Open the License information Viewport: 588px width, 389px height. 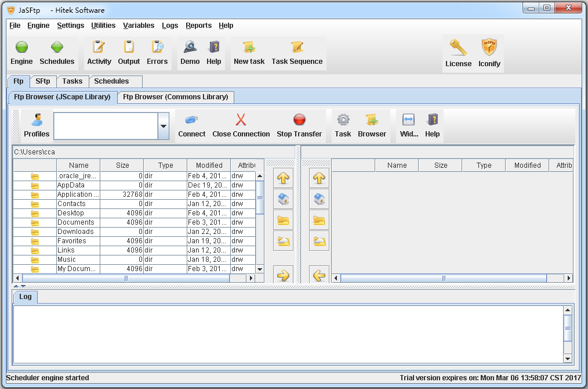pos(458,52)
